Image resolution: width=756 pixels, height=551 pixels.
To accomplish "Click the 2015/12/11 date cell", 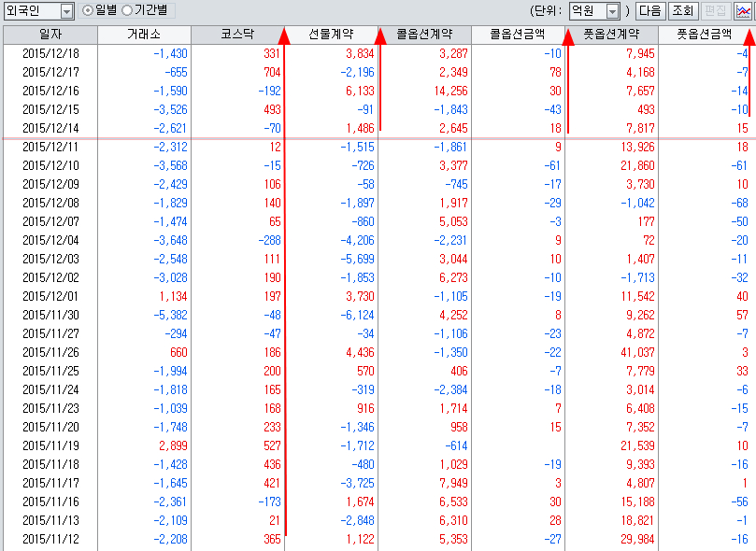I will [50, 147].
